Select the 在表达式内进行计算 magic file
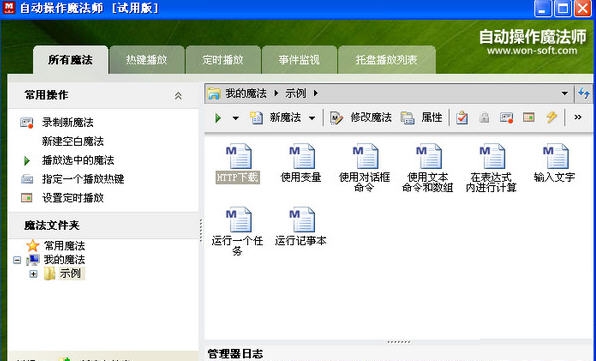 [491, 167]
